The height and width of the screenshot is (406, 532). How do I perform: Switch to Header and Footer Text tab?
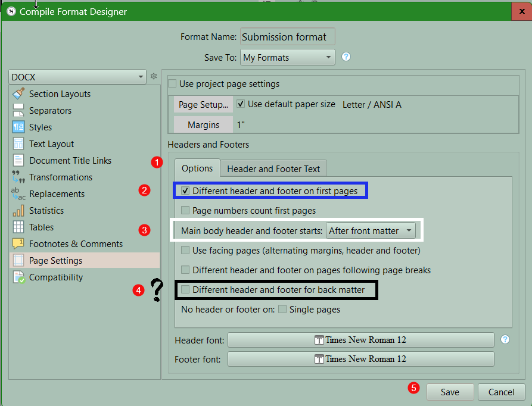pos(273,168)
